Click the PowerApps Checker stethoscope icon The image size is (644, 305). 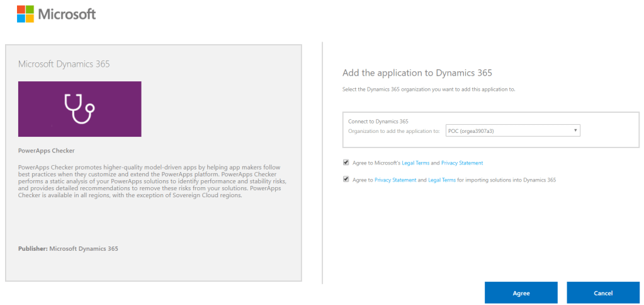[x=79, y=109]
